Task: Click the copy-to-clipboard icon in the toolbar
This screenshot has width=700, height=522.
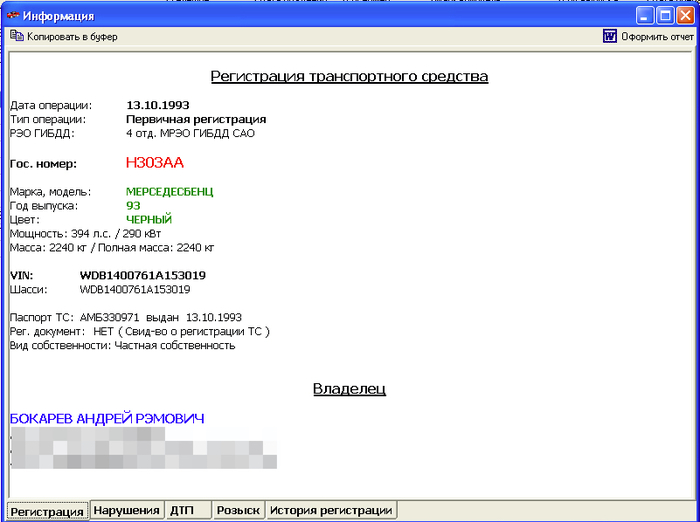Action: 16,37
